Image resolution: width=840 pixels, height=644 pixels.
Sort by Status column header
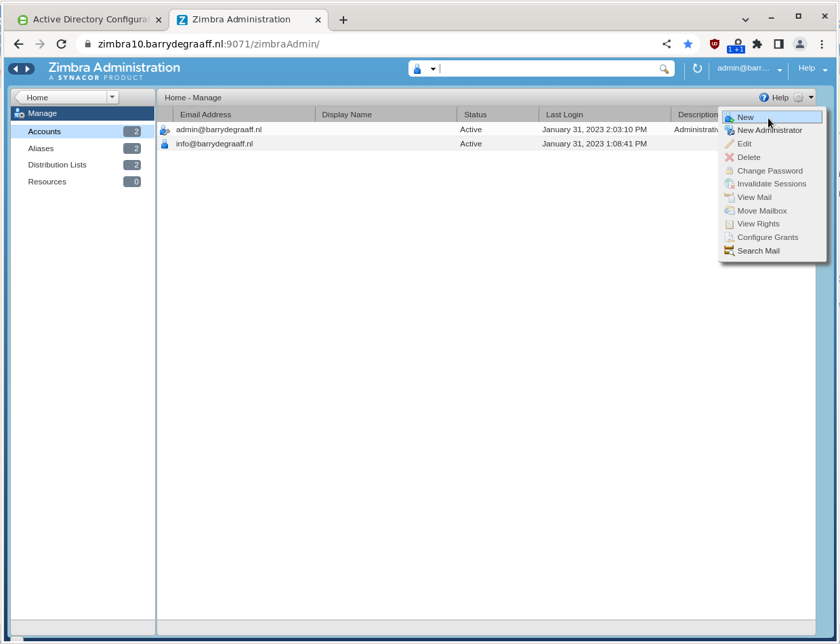(498, 115)
